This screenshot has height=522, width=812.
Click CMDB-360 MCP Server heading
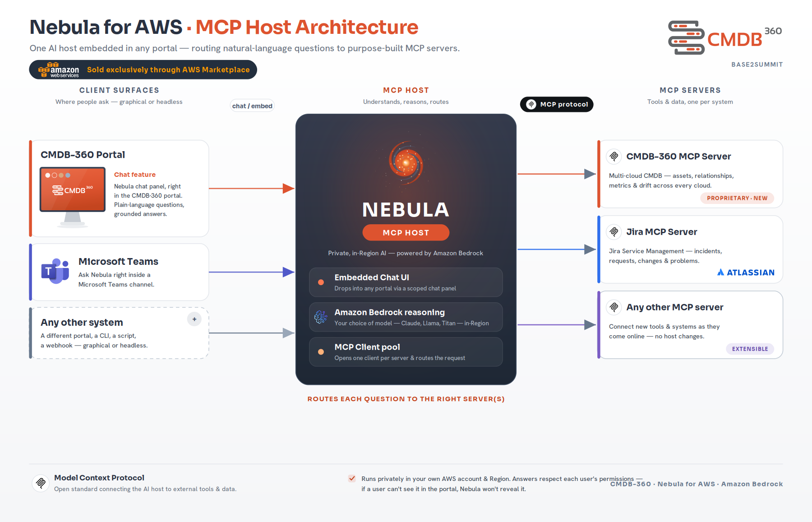(x=678, y=157)
